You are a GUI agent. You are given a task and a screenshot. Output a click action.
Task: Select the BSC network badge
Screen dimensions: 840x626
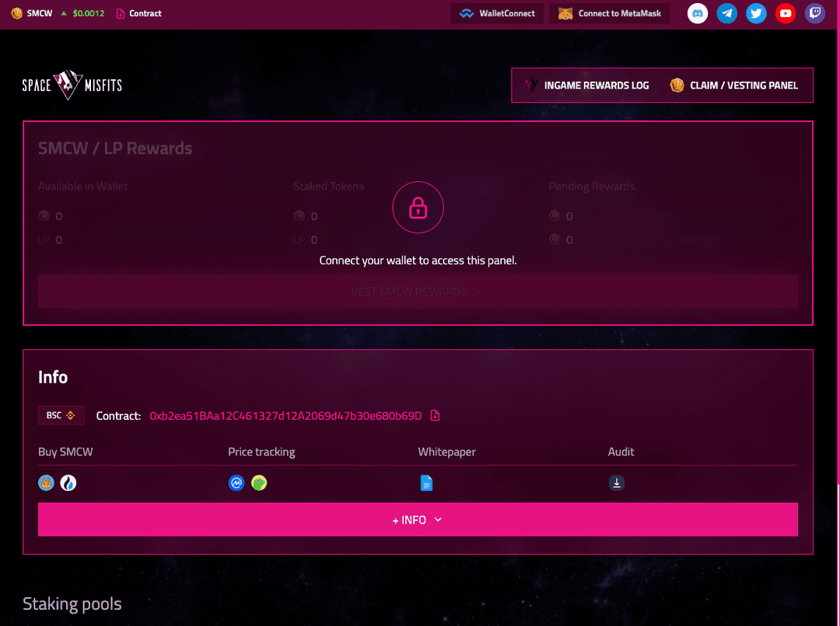pyautogui.click(x=61, y=415)
